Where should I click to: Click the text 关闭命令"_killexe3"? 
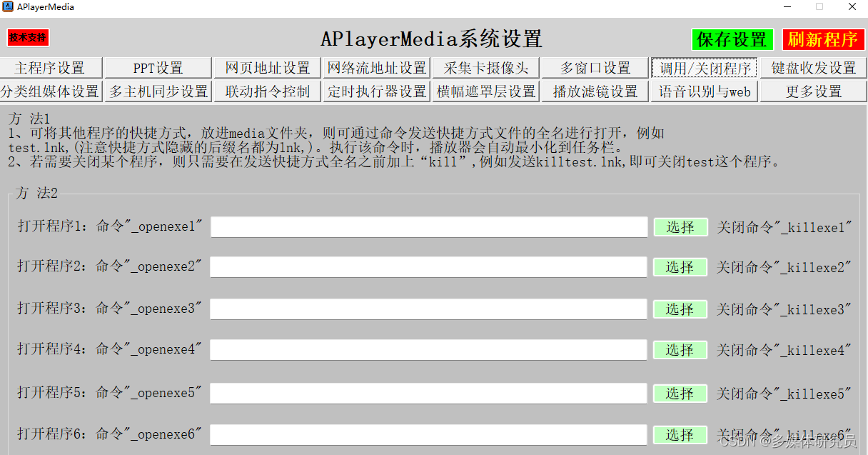coord(784,309)
